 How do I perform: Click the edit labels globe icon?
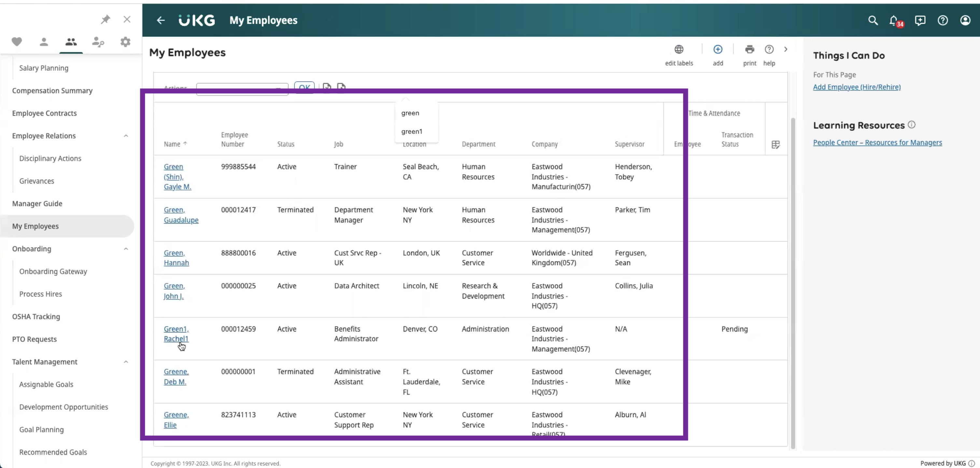(x=679, y=50)
